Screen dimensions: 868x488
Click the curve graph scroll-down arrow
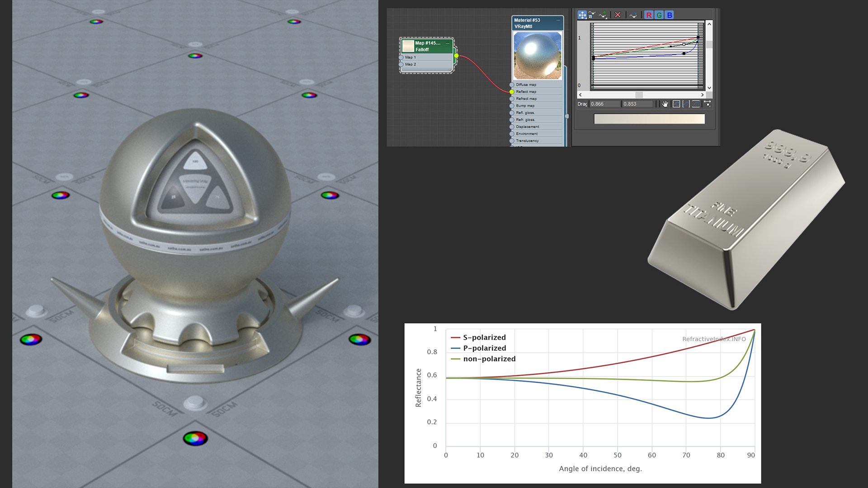[x=709, y=88]
